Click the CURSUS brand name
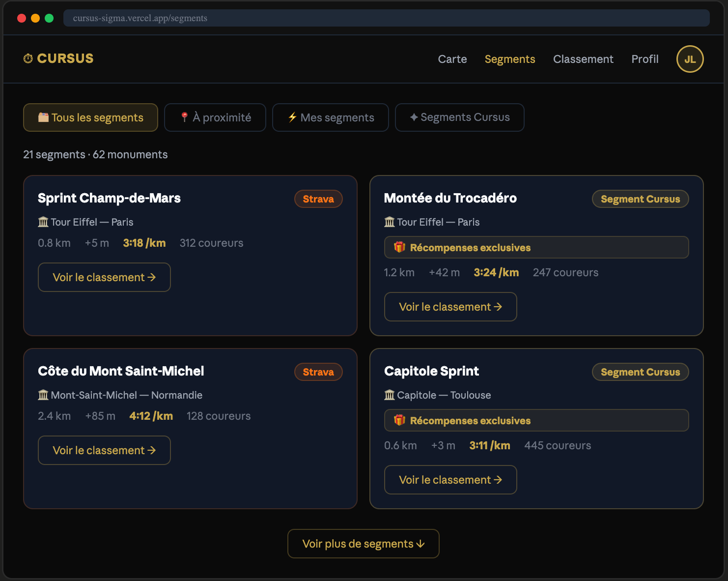 click(65, 58)
